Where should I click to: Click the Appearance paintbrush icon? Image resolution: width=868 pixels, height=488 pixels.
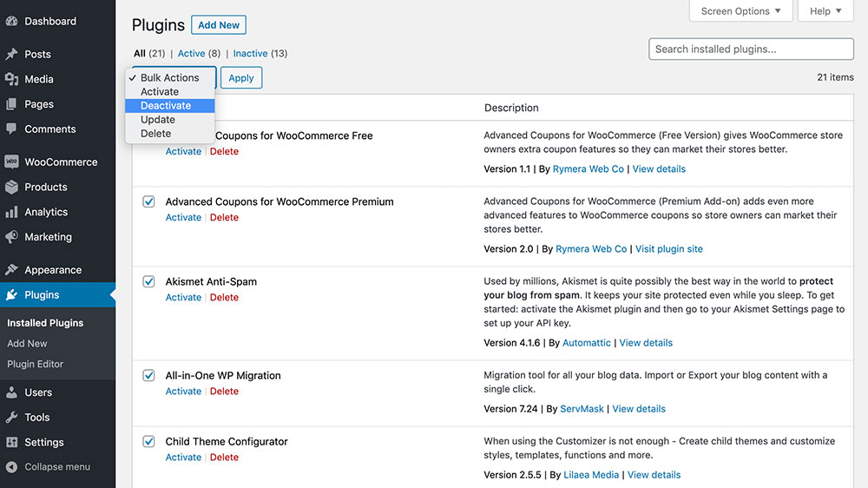point(12,270)
